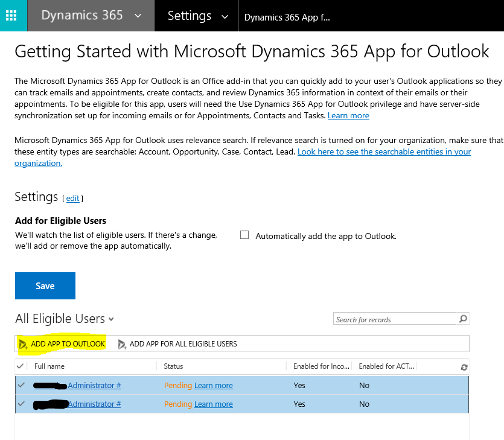Image resolution: width=504 pixels, height=440 pixels.
Task: Select the Dynamics 365 App breadcrumb tab
Action: coord(287,17)
